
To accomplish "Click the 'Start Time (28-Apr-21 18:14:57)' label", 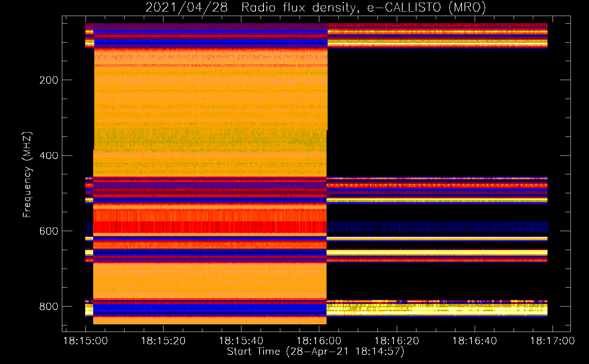I will pos(316,352).
